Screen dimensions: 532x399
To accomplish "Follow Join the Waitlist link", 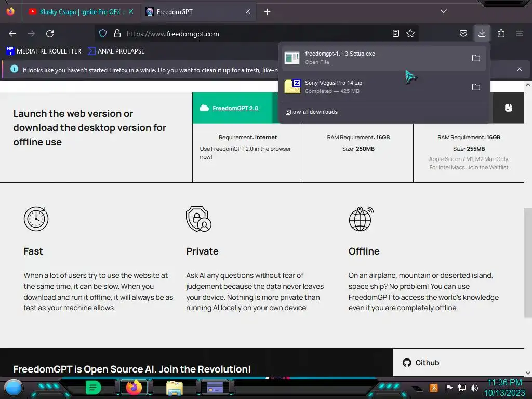I will point(488,167).
